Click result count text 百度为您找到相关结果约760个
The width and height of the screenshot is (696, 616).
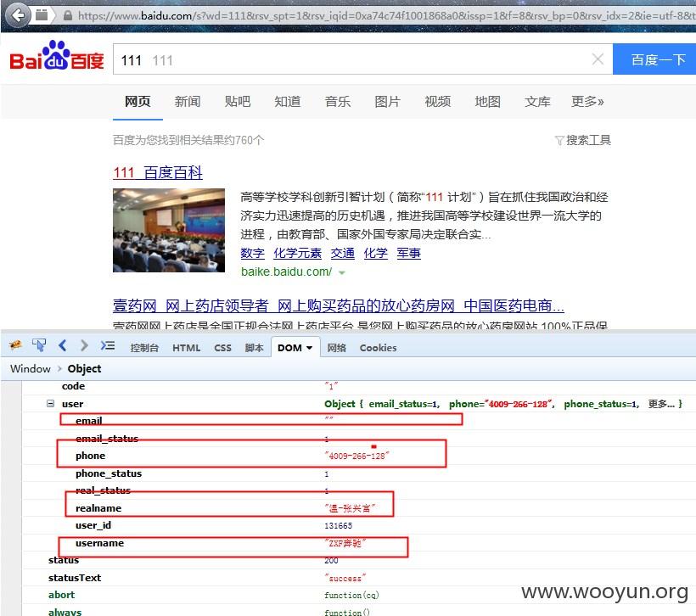(x=188, y=140)
